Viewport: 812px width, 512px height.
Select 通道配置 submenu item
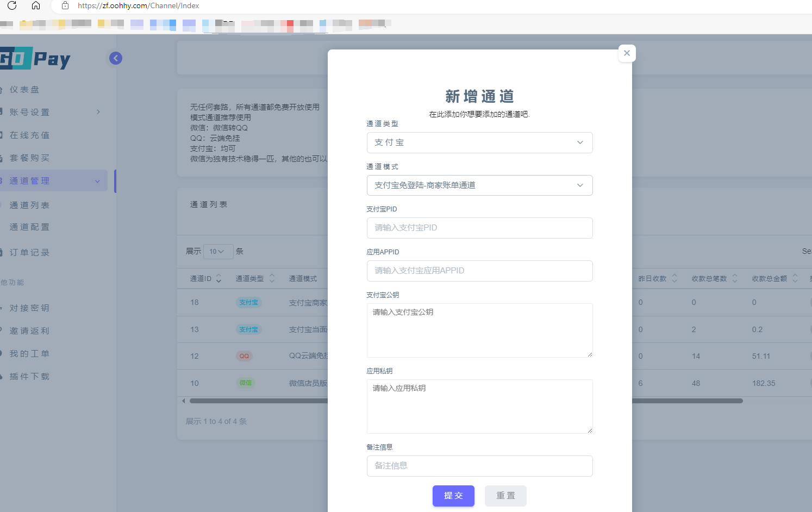29,227
